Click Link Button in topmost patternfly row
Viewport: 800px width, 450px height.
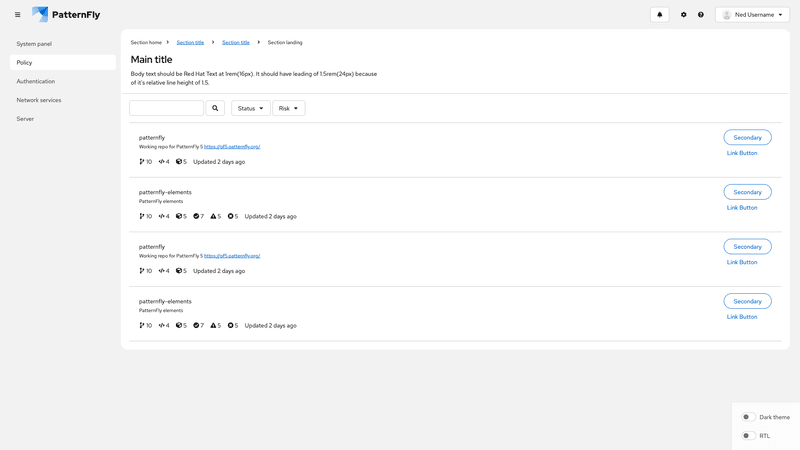tap(742, 153)
